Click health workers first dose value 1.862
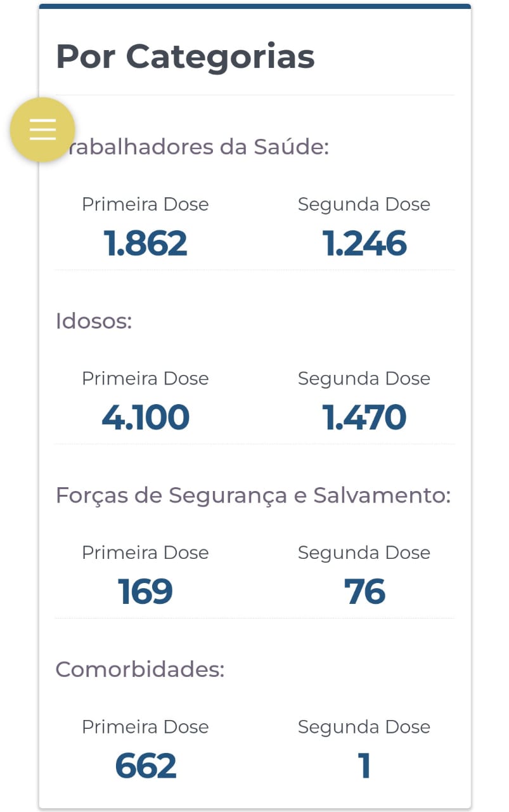This screenshot has height=812, width=509. (145, 244)
